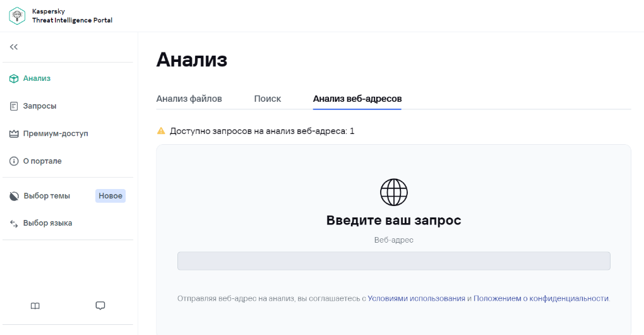Screen dimensions: 644x335
Task: Switch to Поиск tab
Action: [x=267, y=99]
